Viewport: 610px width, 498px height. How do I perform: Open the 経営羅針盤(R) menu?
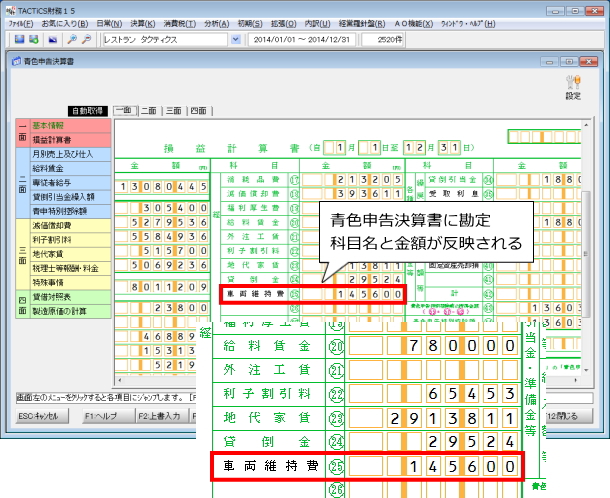[362, 24]
